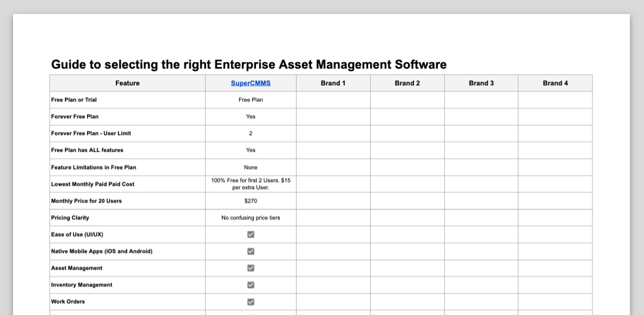Click the Brand 2 column header

(407, 83)
